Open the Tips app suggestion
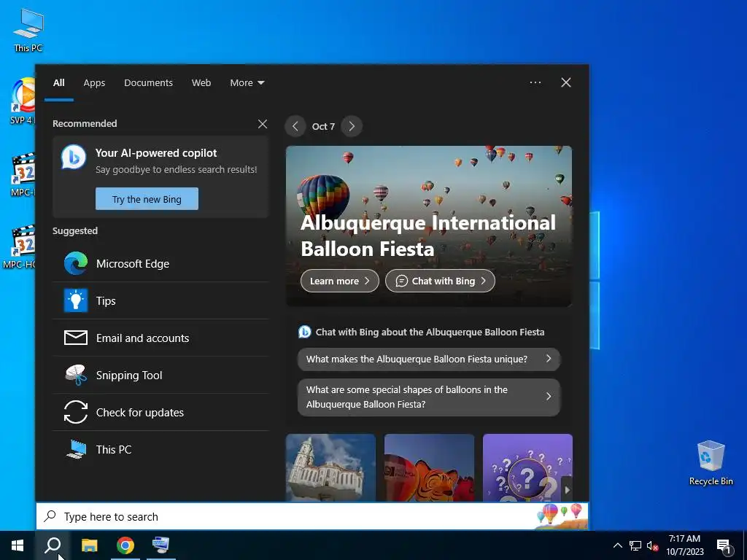The image size is (747, 560). pos(161,300)
